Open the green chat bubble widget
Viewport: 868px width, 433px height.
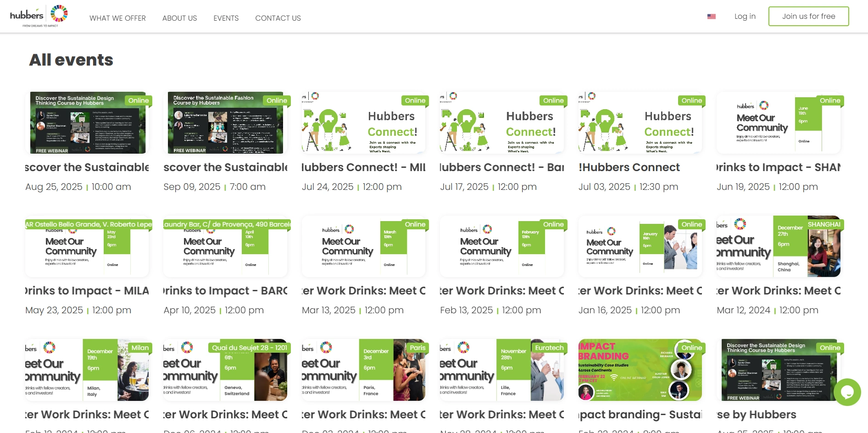coord(847,392)
